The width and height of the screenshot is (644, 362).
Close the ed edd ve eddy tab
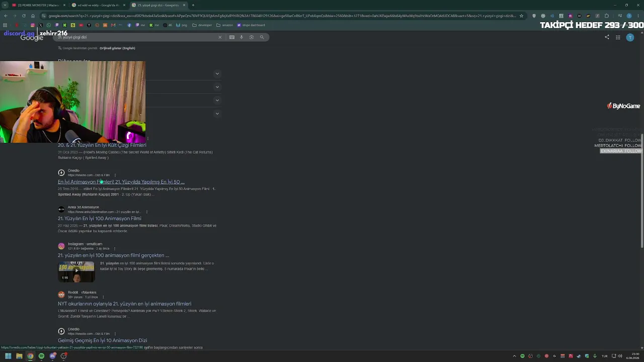click(x=124, y=5)
